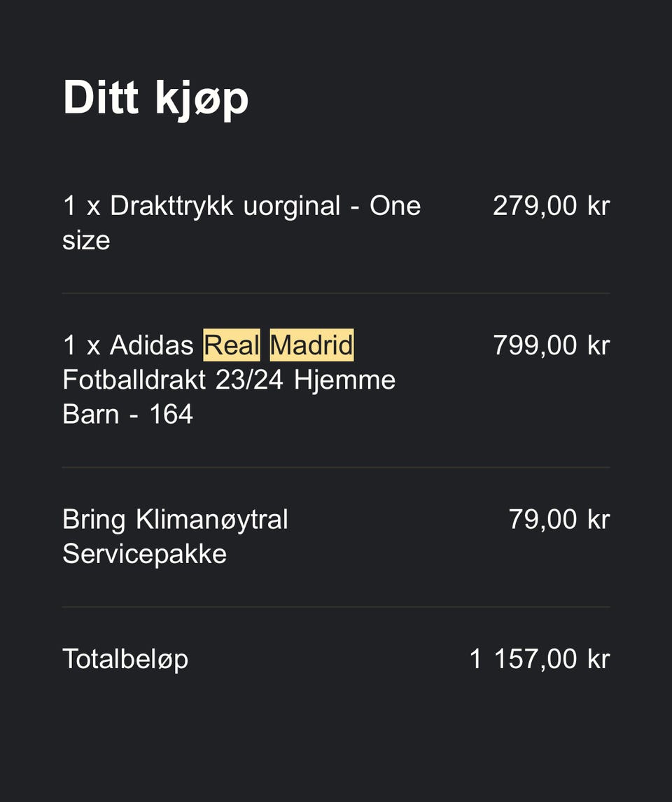Click the word "size" under Drakttrykk
Screen dimensions: 672x802
[86, 241]
